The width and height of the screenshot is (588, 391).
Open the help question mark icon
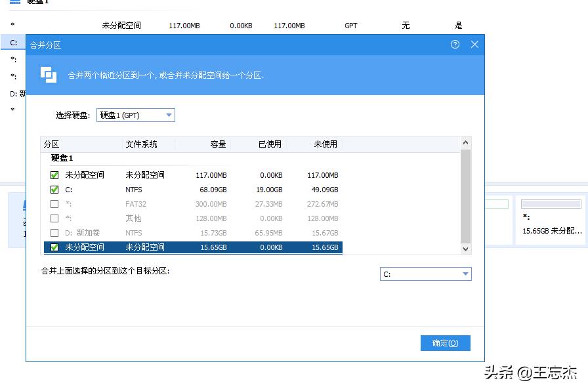tap(455, 45)
